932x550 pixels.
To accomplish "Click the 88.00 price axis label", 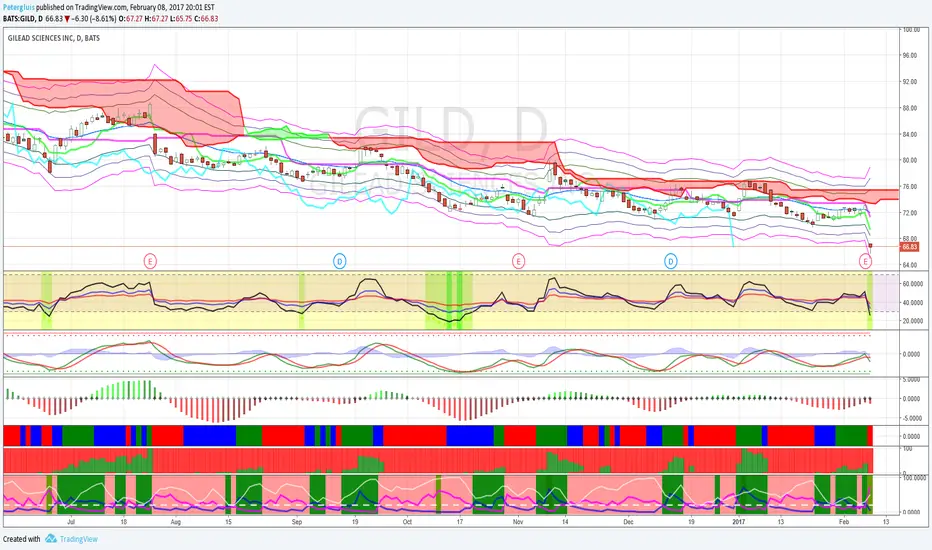I will (x=909, y=108).
